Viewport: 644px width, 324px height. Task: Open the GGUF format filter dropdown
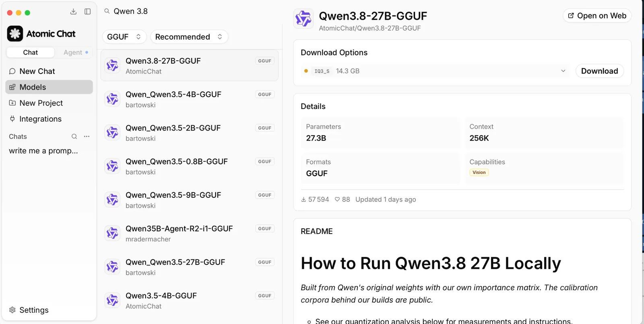point(124,37)
